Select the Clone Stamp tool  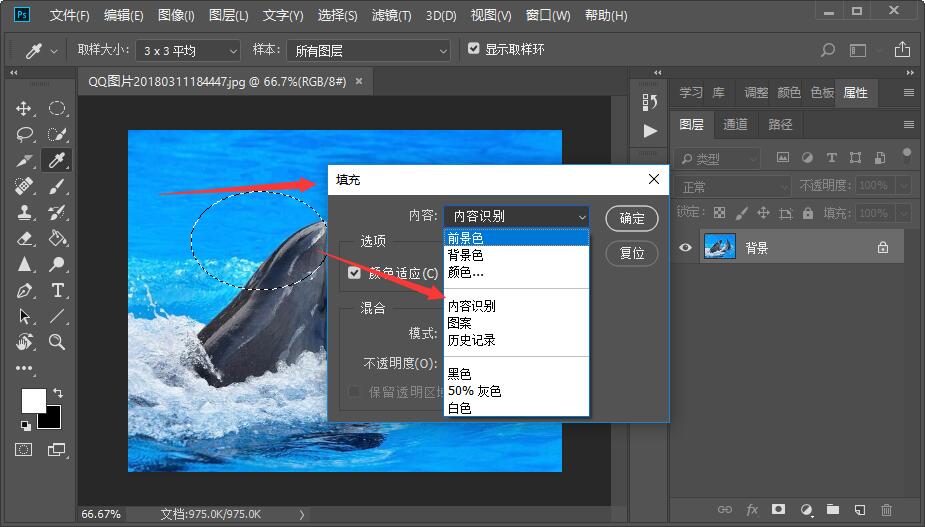coord(24,212)
